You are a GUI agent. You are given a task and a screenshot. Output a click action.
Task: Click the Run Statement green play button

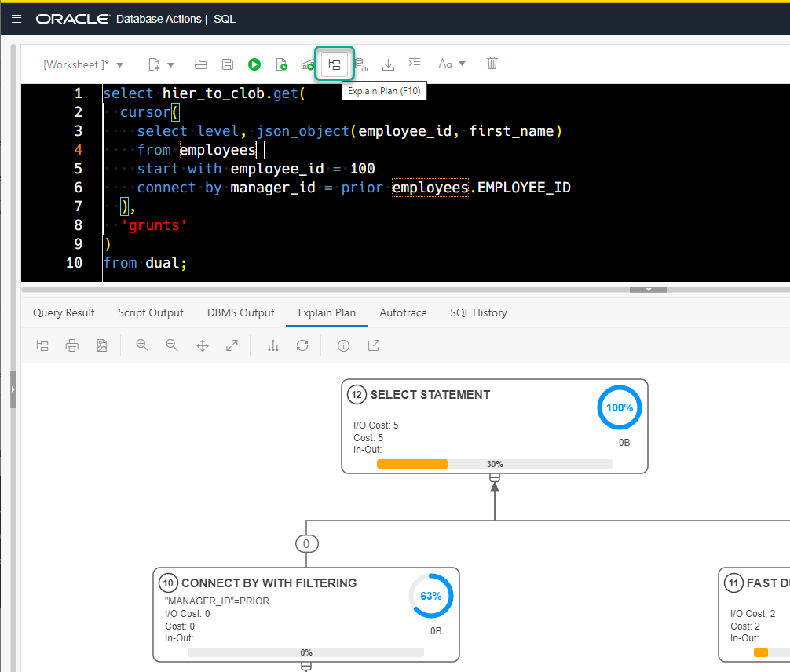[x=254, y=64]
